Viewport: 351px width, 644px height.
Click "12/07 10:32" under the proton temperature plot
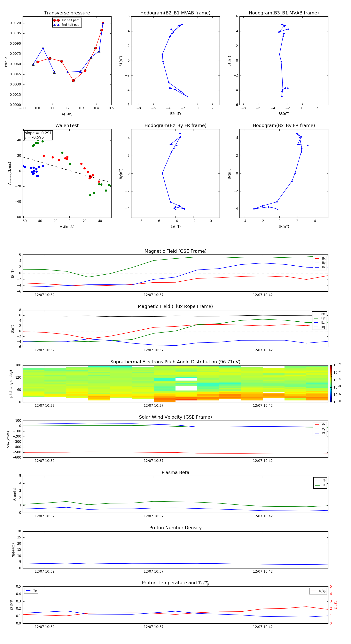[x=44, y=627]
